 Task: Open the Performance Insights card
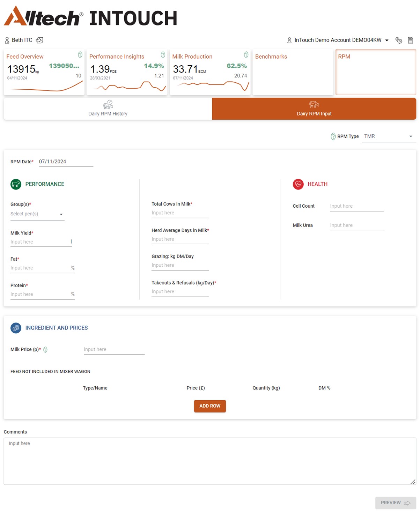pos(127,72)
